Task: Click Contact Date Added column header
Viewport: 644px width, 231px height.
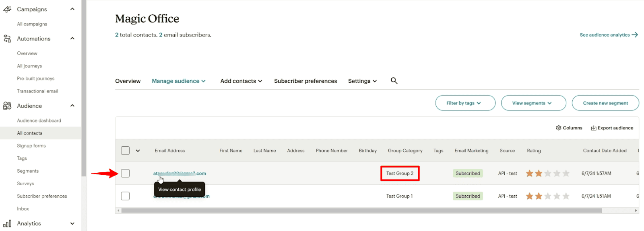Action: pos(605,151)
